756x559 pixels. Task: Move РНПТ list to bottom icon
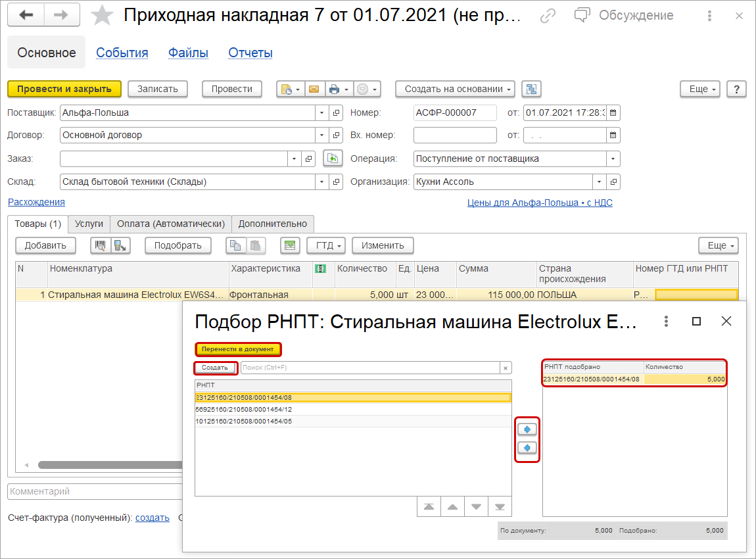500,507
